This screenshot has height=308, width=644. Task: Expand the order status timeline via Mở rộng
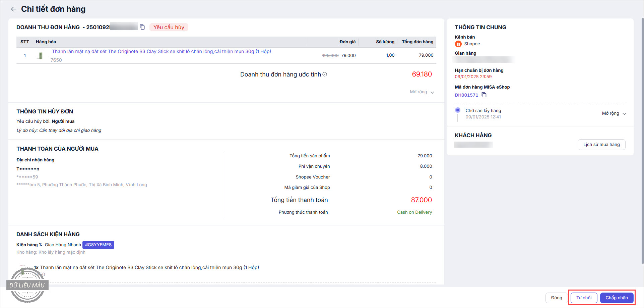point(614,113)
